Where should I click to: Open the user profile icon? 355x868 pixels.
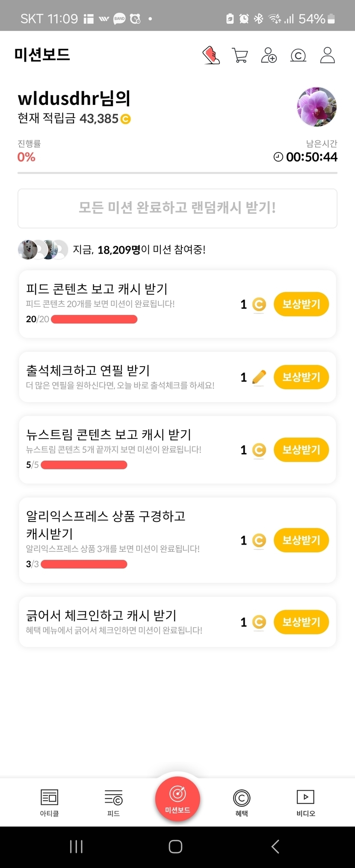327,55
